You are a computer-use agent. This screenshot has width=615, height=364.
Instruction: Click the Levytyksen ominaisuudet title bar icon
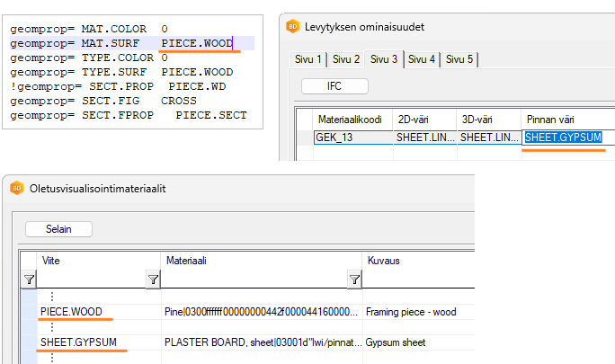[293, 26]
